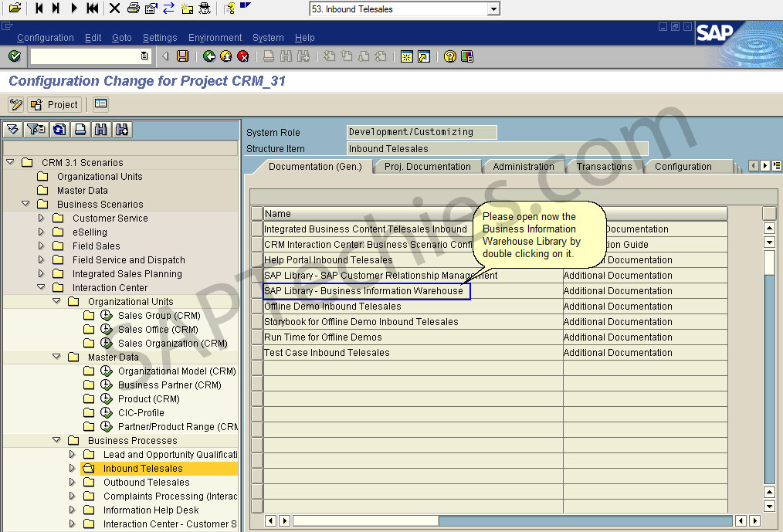Open the Configuration menu
This screenshot has width=783, height=532.
[46, 38]
